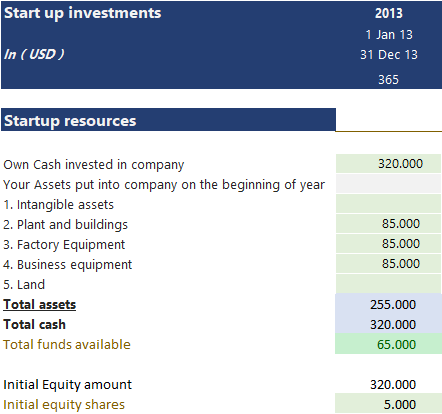
Task: Select the underlined Total assets label
Action: click(x=40, y=304)
